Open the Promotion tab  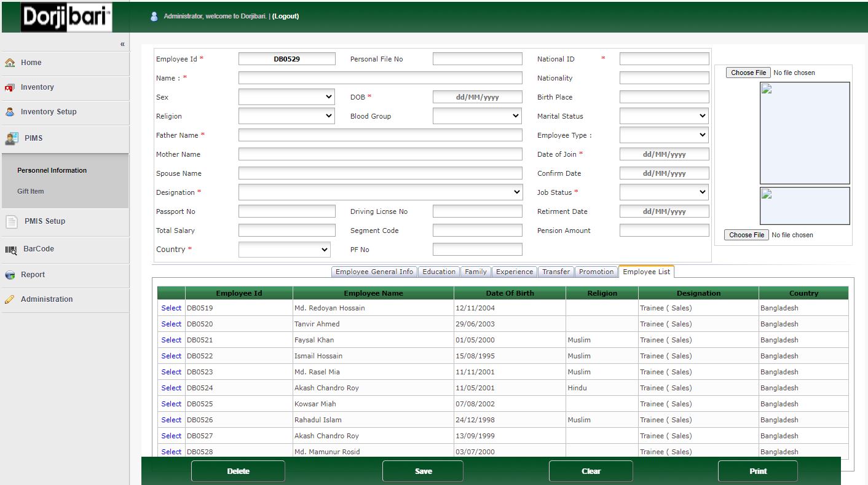click(596, 271)
